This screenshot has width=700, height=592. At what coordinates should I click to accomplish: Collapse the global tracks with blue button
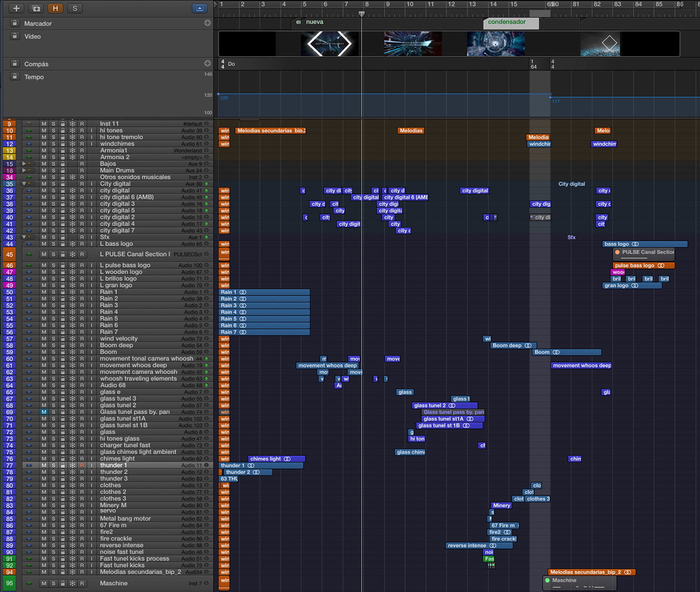coord(199,8)
